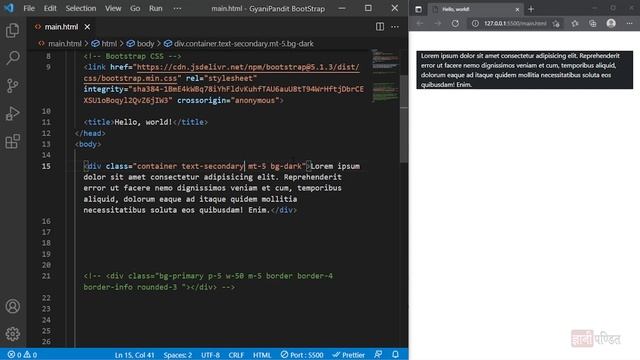The image size is (640, 360).
Task: Change indentation via Spaces: 2
Action: 178,355
